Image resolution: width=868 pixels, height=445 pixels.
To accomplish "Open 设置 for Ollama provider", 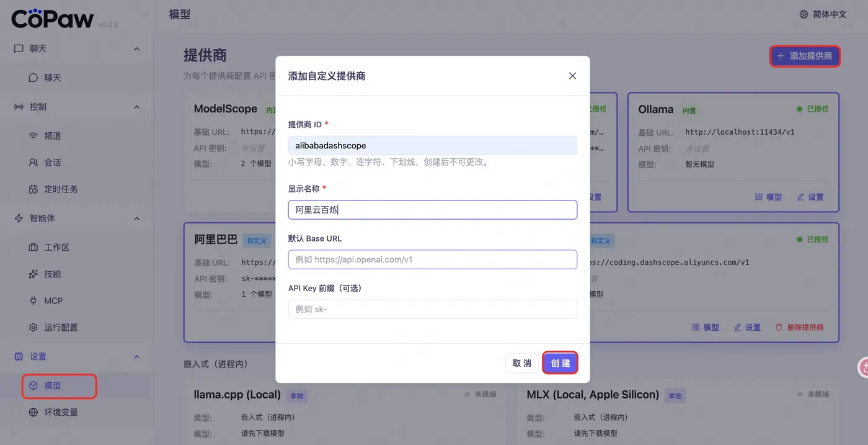I will (x=810, y=197).
